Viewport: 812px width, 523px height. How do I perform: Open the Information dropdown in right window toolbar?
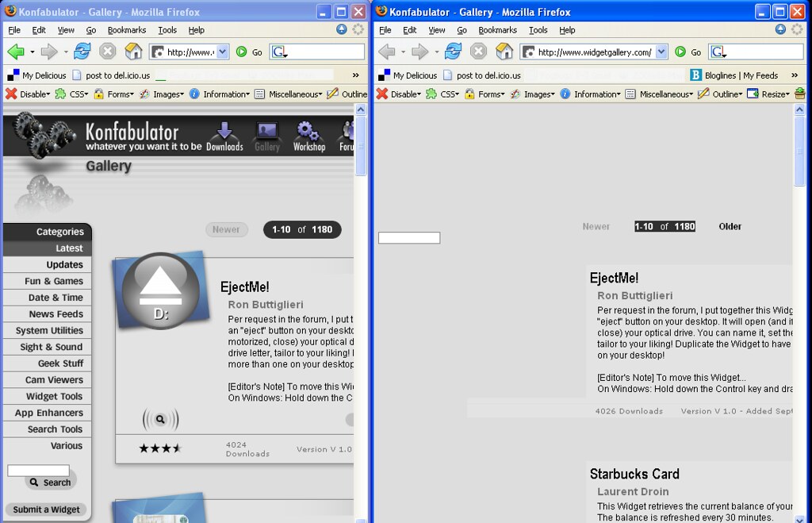point(590,94)
